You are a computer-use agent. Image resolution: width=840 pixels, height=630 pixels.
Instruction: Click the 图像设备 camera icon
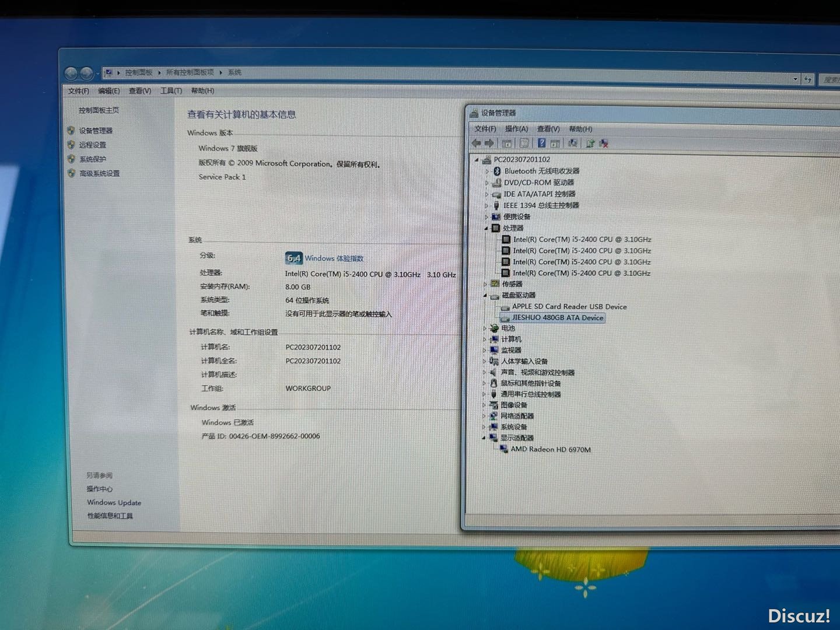pyautogui.click(x=494, y=405)
